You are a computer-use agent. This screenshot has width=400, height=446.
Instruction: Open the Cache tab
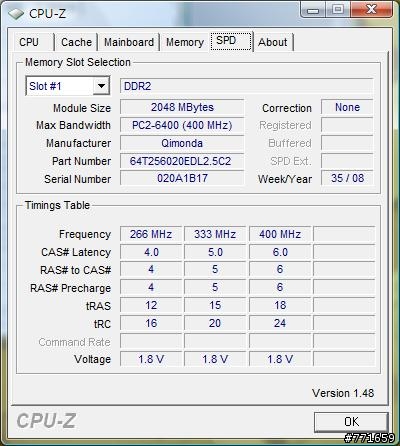(76, 42)
